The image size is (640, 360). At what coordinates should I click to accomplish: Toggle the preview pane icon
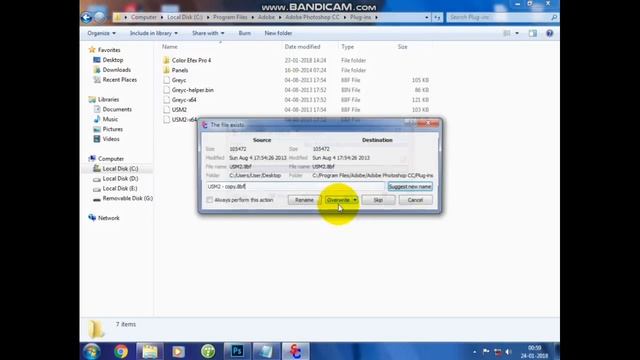click(x=533, y=33)
